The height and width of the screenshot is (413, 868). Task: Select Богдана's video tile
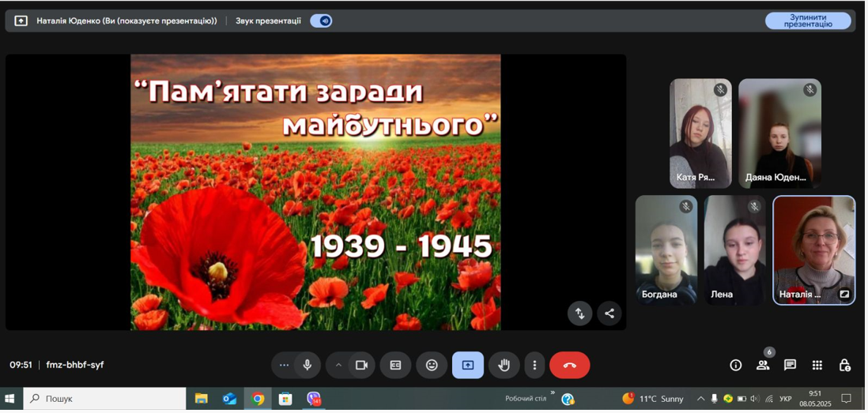666,250
